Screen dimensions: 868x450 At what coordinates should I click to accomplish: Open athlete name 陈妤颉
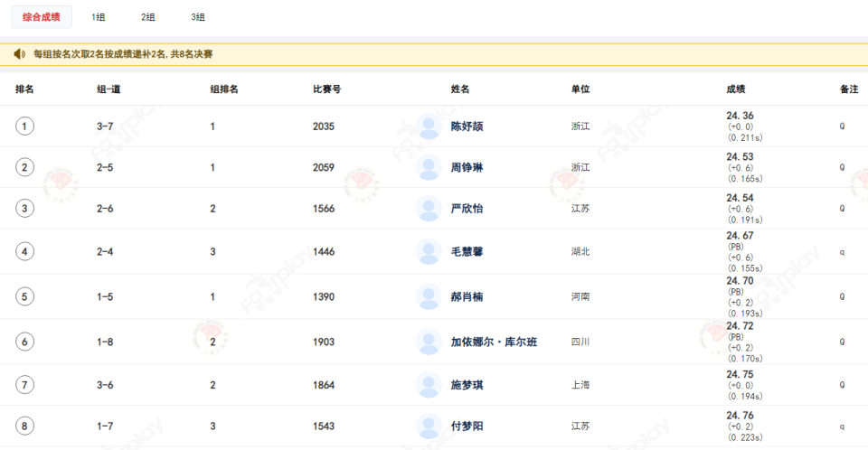467,127
